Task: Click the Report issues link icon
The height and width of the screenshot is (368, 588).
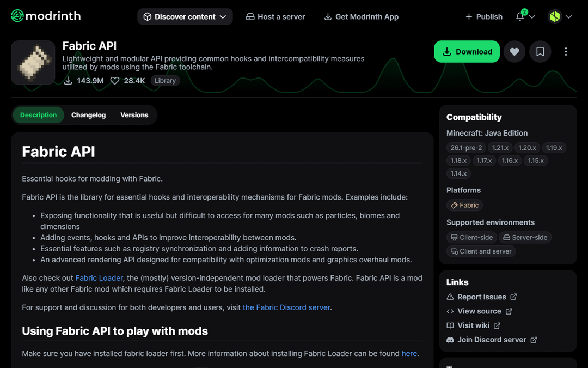Action: [x=450, y=297]
